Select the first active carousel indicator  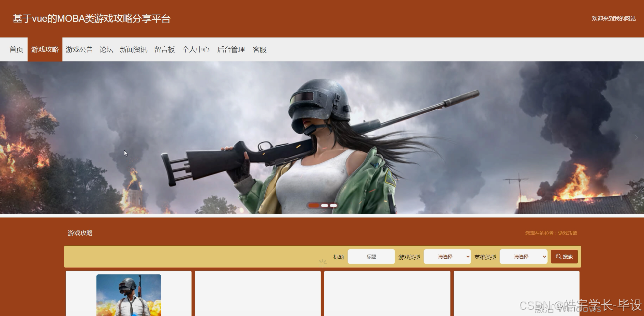(314, 205)
